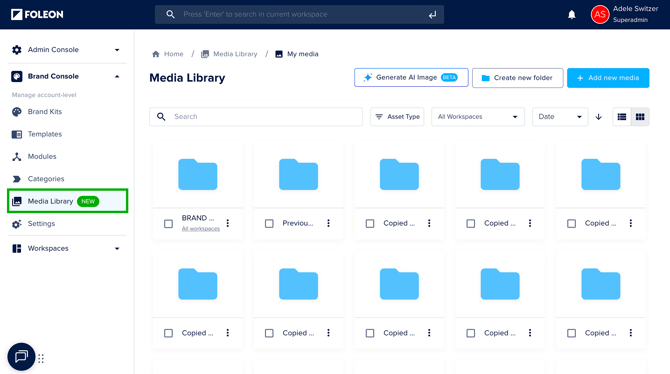Click the Media Library search magnifier icon
Viewport: 670px width, 374px height.
[x=161, y=117]
